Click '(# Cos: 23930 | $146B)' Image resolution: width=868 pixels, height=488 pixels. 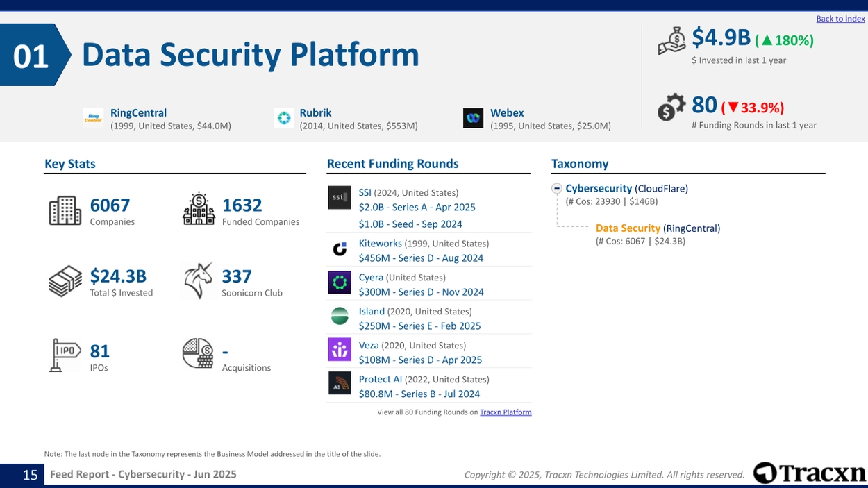pyautogui.click(x=612, y=201)
